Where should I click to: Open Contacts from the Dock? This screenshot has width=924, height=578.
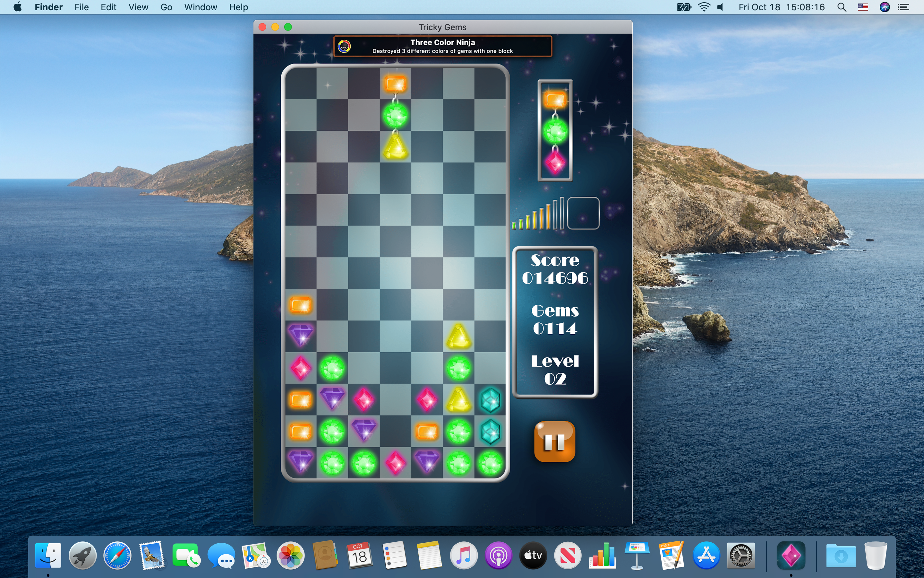coord(325,555)
